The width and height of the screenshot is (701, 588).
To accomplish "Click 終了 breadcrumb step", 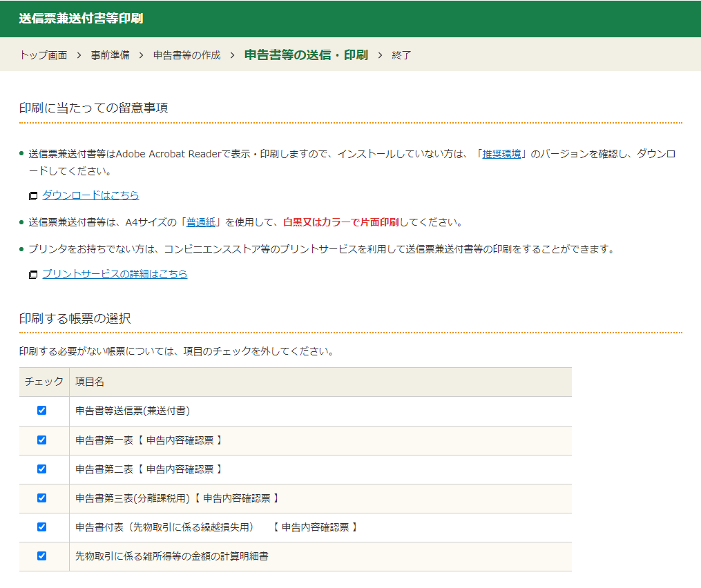I will [x=401, y=55].
